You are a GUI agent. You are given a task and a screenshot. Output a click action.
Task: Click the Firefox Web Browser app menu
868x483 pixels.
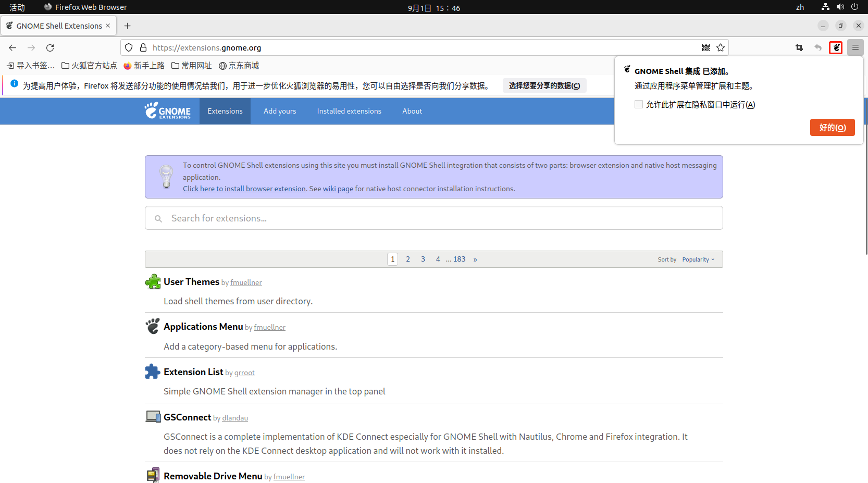coord(85,7)
